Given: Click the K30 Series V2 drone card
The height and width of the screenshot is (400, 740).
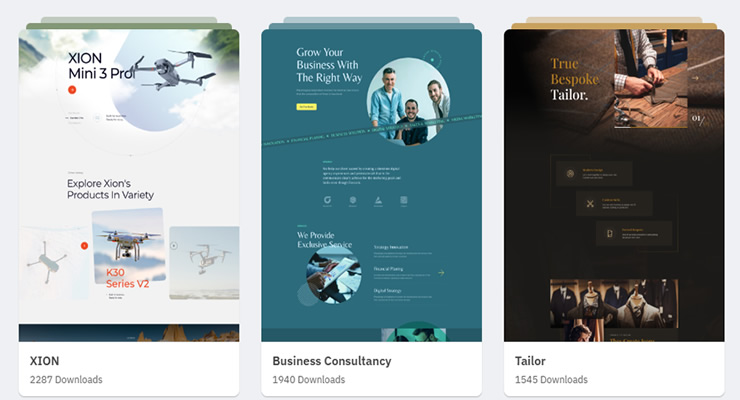Looking at the screenshot, I should tap(128, 250).
